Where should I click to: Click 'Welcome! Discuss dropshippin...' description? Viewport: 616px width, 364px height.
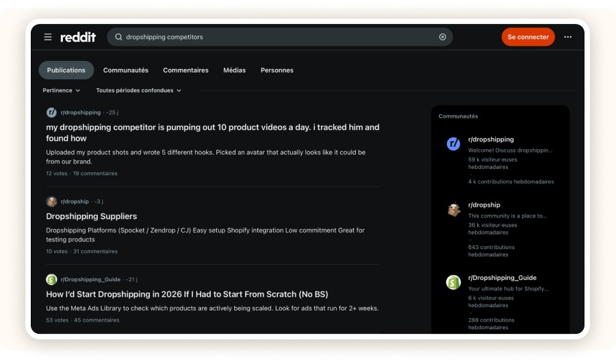pos(510,151)
